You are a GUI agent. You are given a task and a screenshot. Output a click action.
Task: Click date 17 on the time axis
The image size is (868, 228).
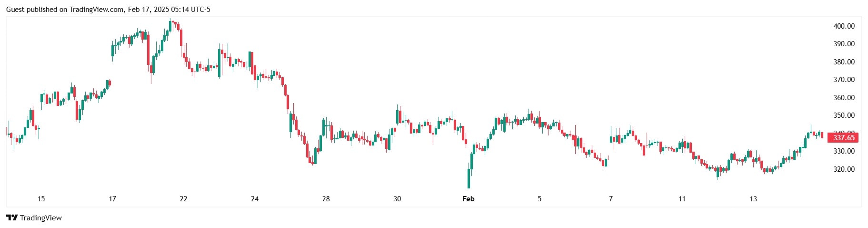pyautogui.click(x=112, y=199)
